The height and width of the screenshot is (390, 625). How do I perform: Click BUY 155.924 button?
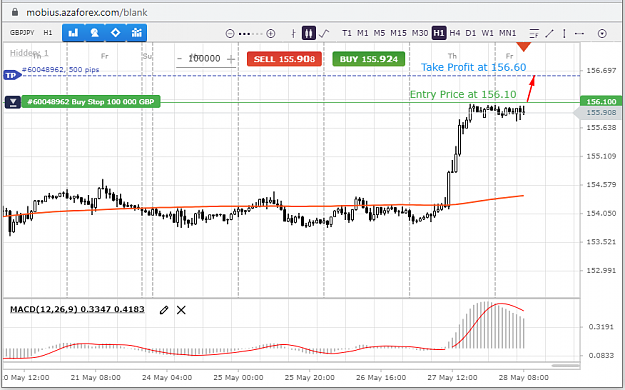coord(369,59)
